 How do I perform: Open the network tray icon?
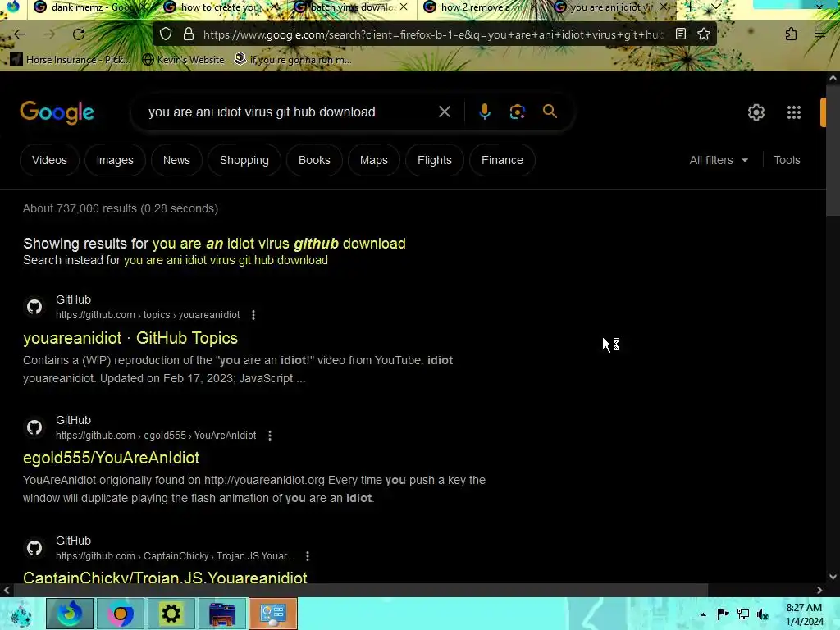pyautogui.click(x=743, y=614)
